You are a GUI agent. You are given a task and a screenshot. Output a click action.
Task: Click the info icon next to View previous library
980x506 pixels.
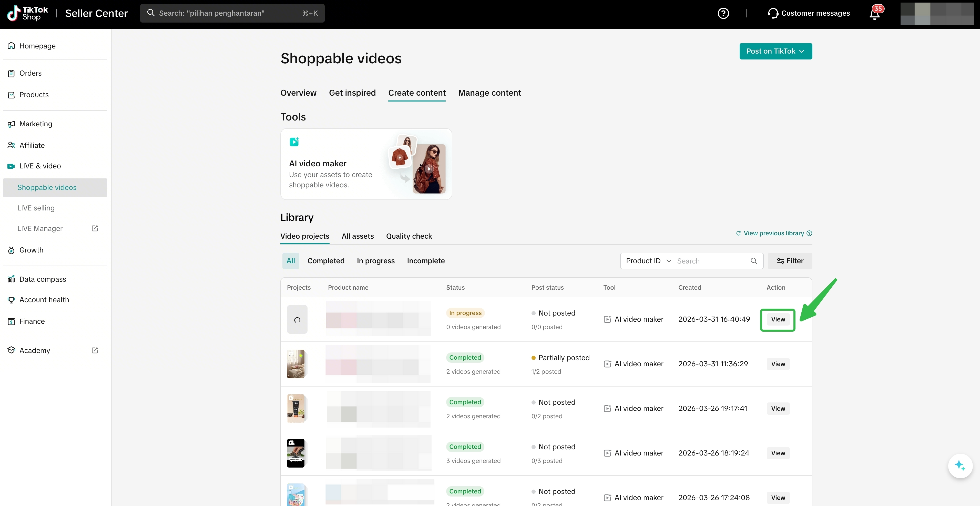point(809,233)
